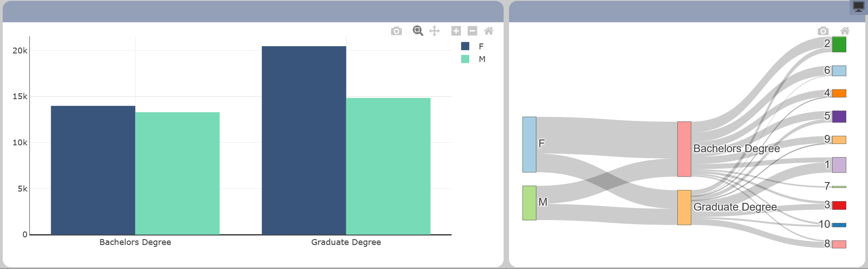The image size is (868, 269).
Task: Click the green node labeled 2
Action: [x=839, y=44]
